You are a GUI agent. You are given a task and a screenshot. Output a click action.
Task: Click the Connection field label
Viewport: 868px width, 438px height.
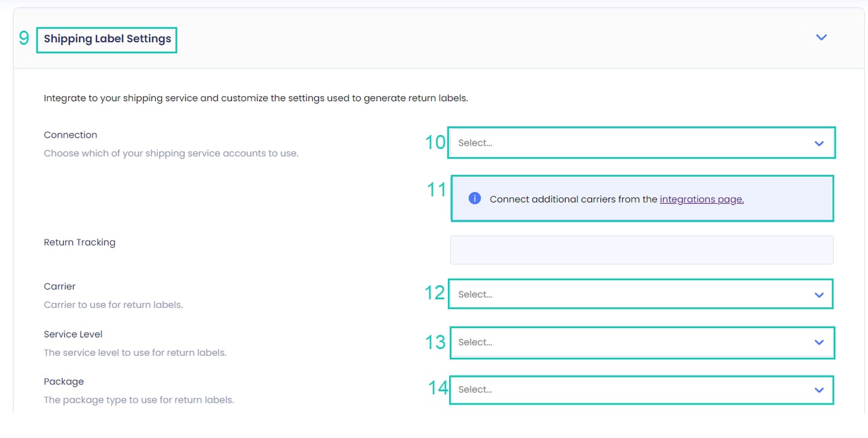tap(71, 135)
